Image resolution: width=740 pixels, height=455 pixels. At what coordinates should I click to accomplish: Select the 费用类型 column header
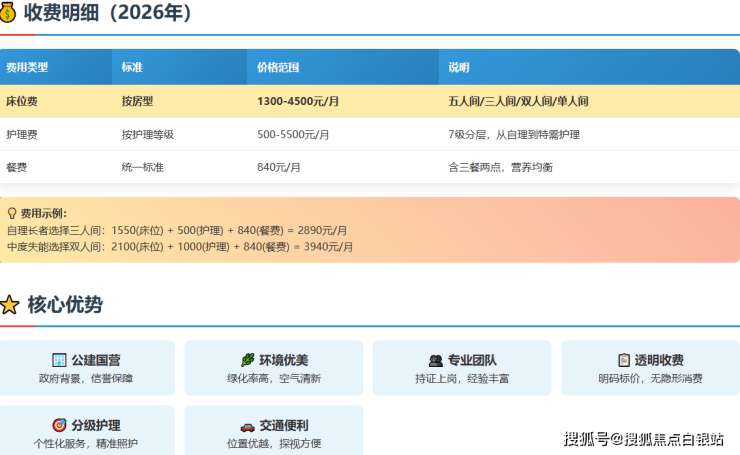click(27, 68)
